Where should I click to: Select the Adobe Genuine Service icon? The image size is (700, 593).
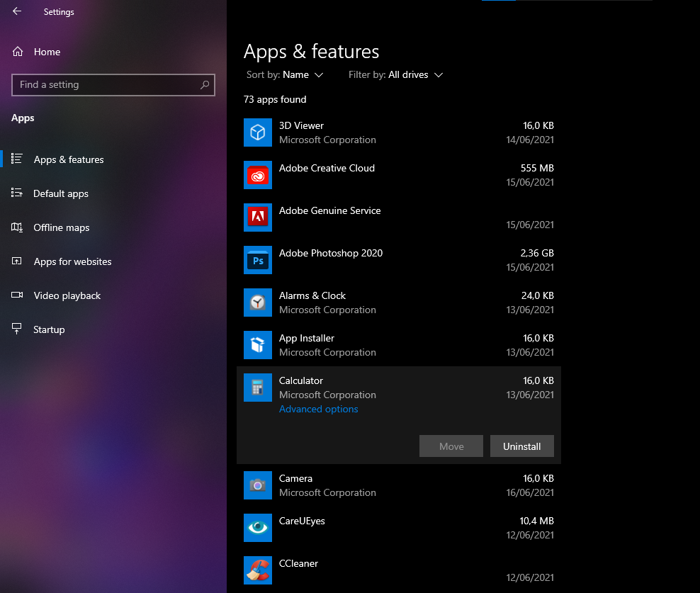pyautogui.click(x=258, y=218)
